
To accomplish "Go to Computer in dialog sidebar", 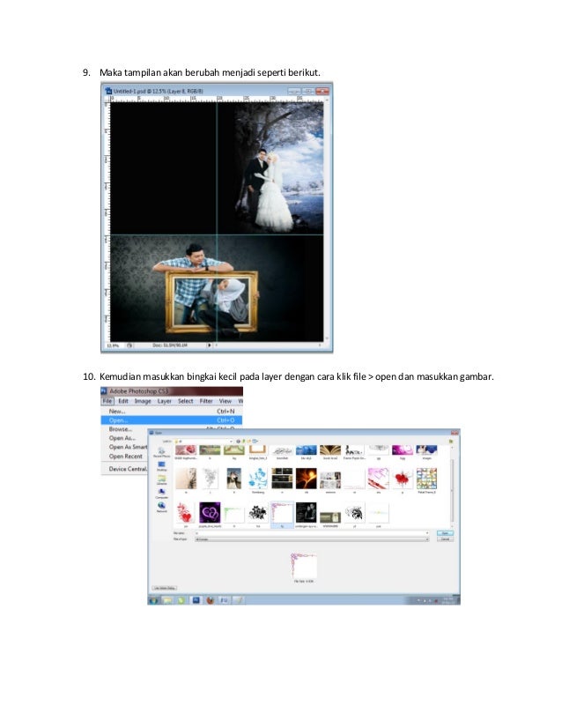I will coord(161,493).
